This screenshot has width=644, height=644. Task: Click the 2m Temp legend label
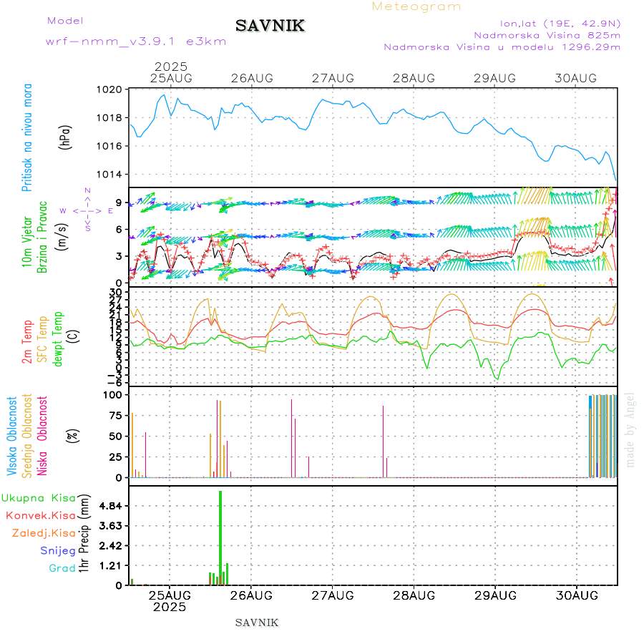point(26,342)
